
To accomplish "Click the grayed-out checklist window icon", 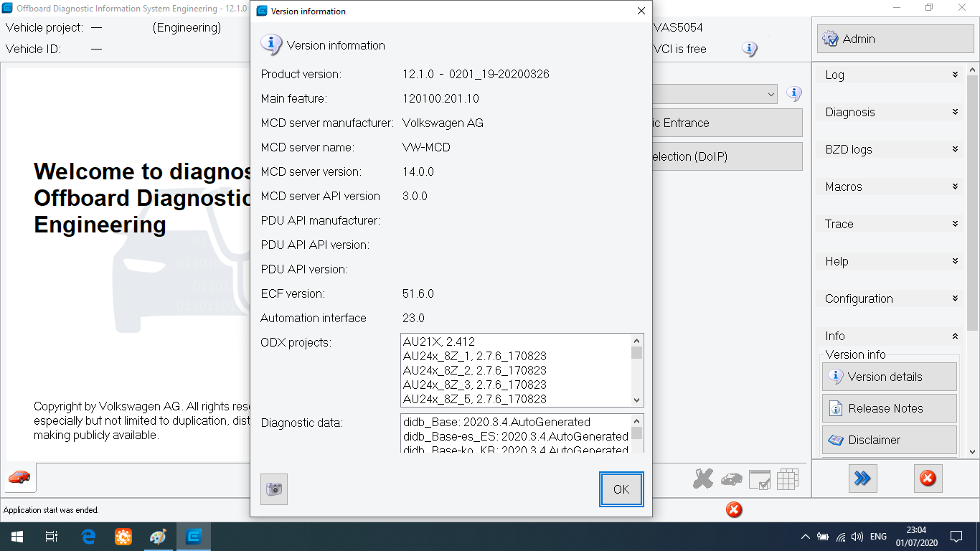I will click(x=759, y=479).
